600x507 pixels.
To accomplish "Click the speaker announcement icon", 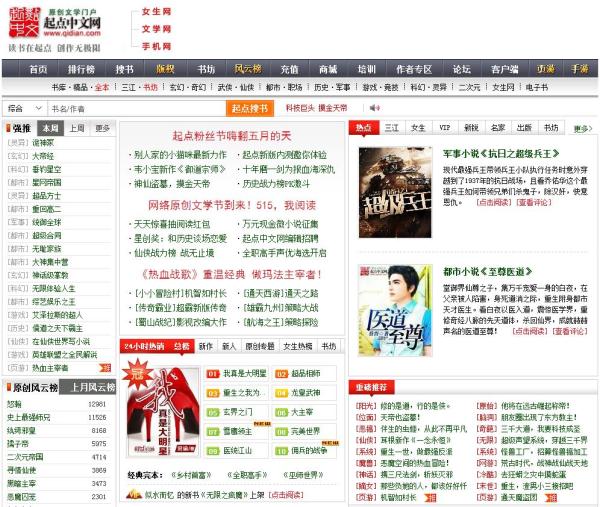I will (x=374, y=108).
